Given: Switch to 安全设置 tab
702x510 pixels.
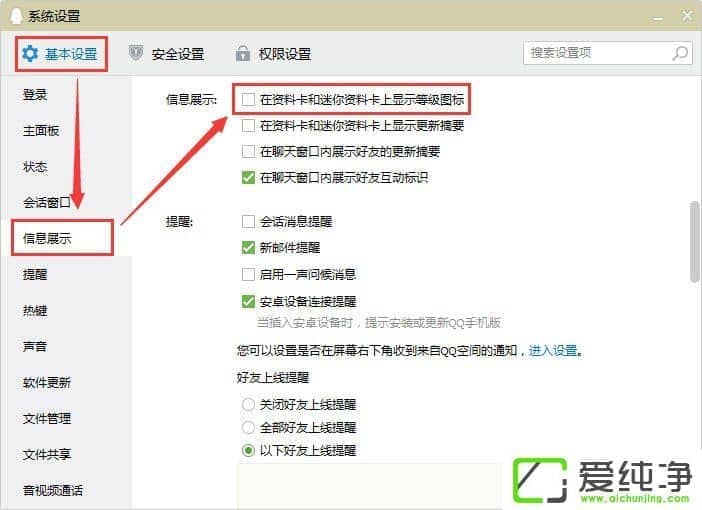Looking at the screenshot, I should 167,54.
